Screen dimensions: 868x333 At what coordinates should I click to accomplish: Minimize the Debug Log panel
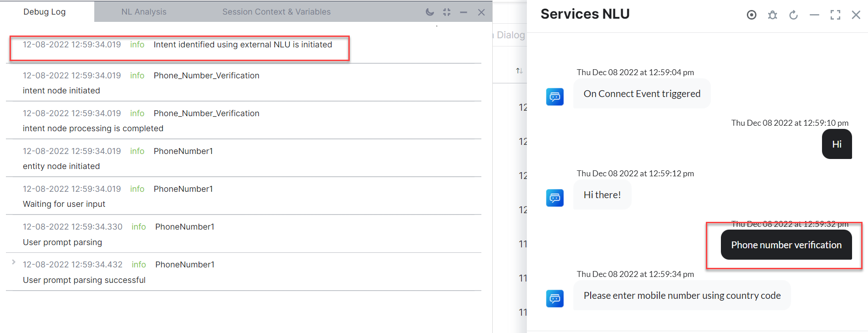tap(464, 12)
